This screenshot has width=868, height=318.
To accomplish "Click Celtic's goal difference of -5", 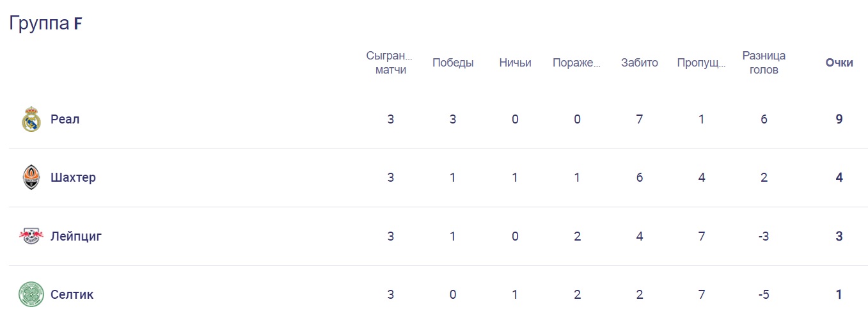I will [764, 295].
